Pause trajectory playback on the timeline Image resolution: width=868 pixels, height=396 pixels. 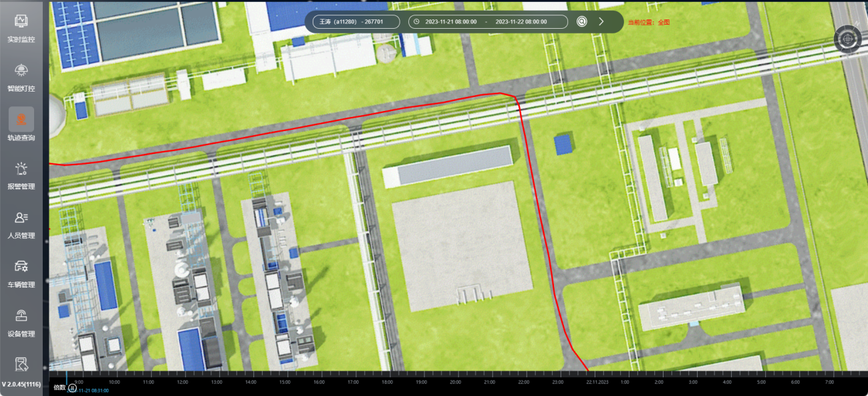72,388
